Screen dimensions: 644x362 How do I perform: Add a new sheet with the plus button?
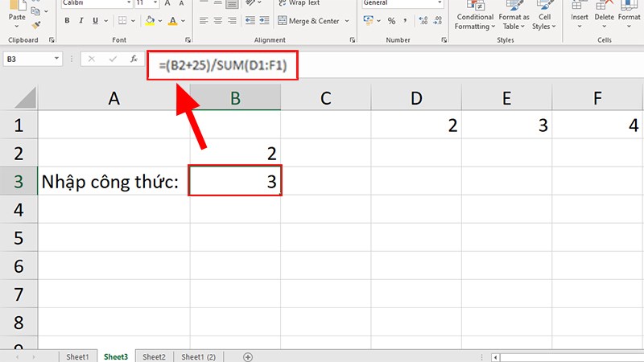coord(248,356)
